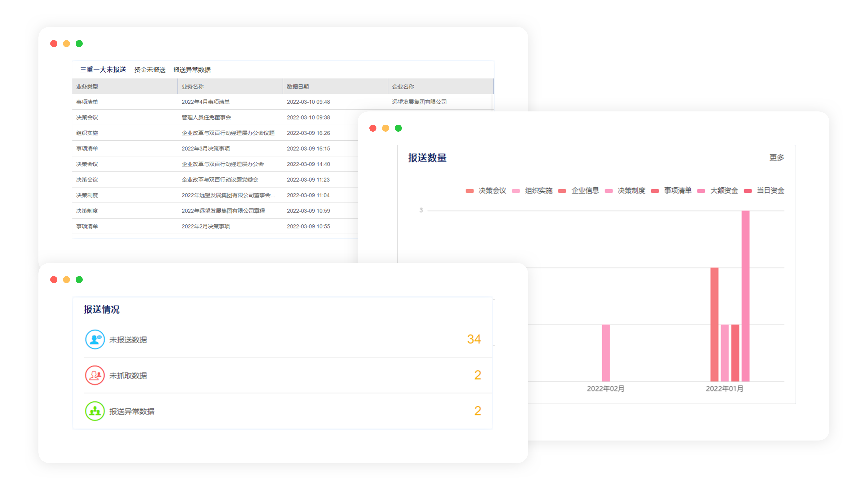
Task: Select the 三重一大未报送 tab
Action: 103,70
